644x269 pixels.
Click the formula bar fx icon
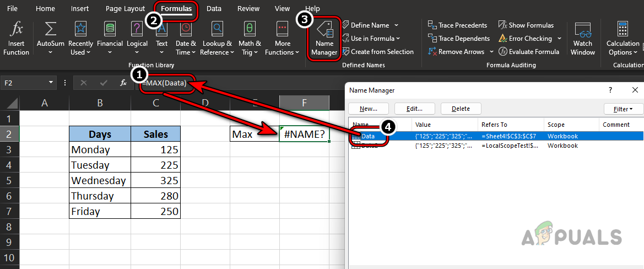123,83
